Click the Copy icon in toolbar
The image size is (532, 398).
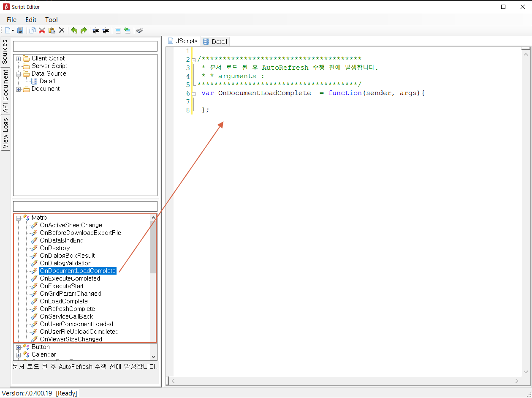click(x=33, y=30)
